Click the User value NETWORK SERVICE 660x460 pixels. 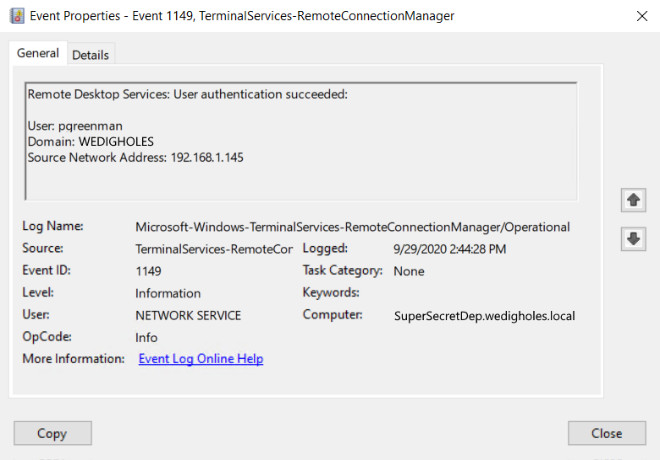188,315
